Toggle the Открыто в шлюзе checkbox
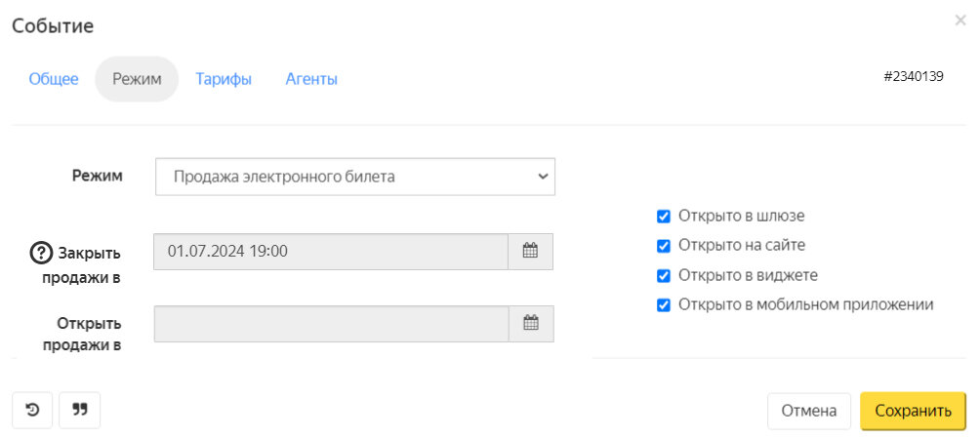This screenshot has width=980, height=439. (x=664, y=217)
